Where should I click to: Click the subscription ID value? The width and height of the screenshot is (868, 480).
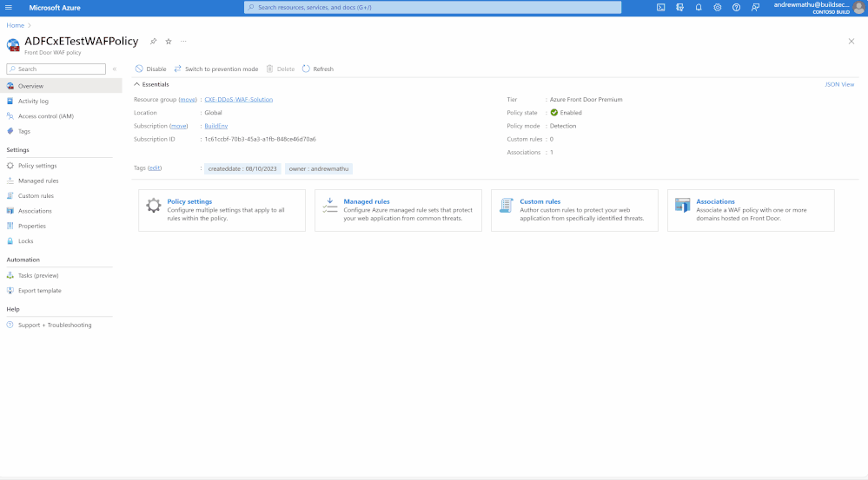coord(260,140)
